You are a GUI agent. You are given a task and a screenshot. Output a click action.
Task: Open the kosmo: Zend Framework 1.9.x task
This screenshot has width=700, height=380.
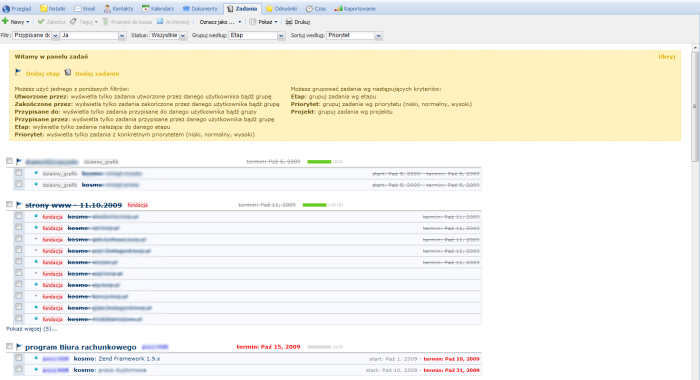click(x=117, y=359)
